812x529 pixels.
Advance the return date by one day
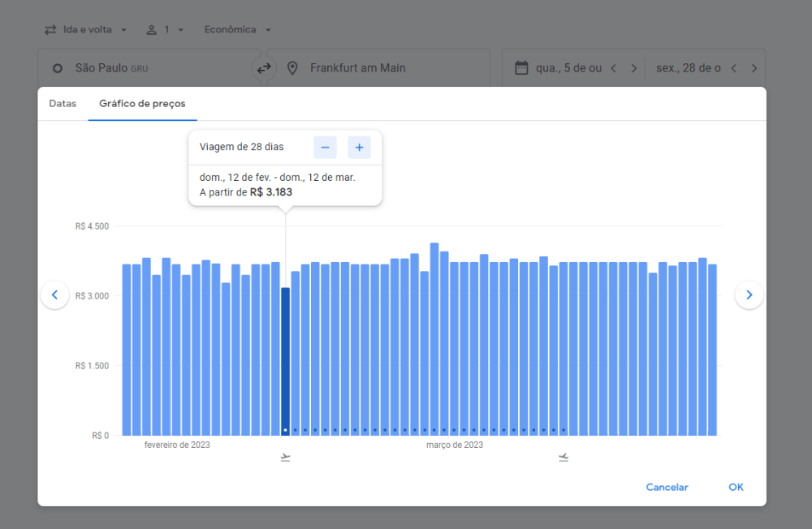tap(754, 69)
